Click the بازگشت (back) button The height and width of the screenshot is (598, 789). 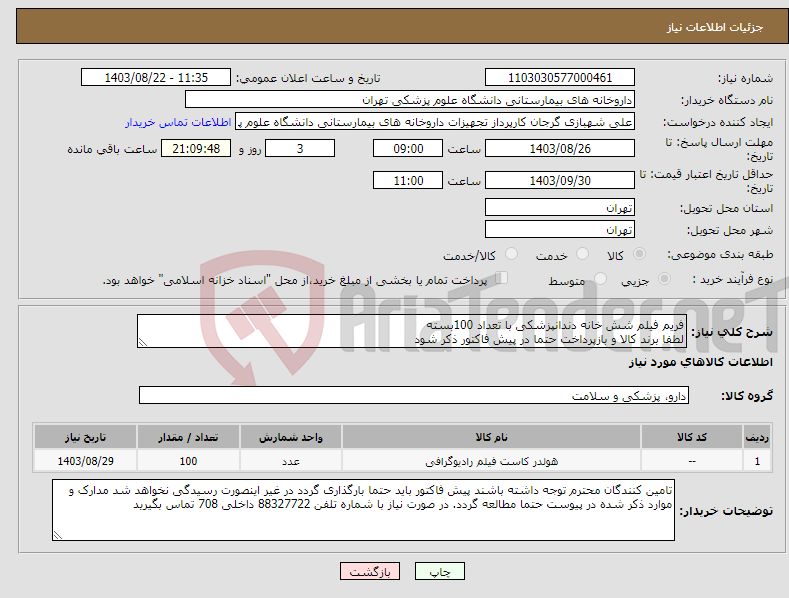click(370, 571)
